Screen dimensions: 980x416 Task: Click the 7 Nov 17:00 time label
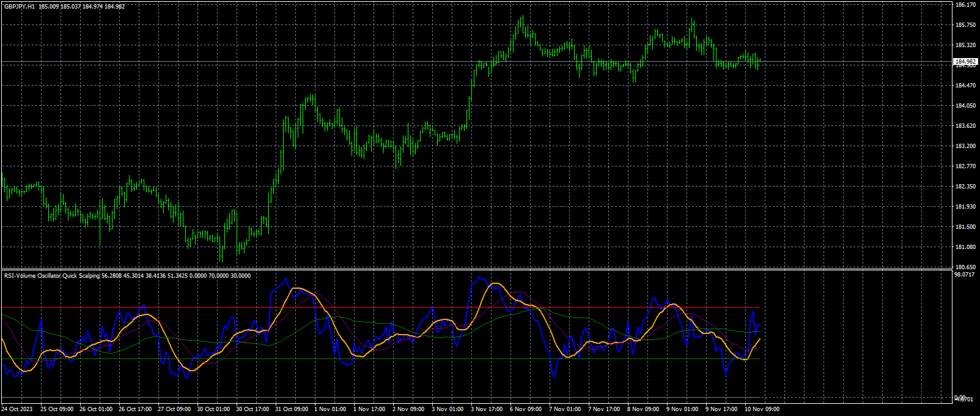[x=604, y=409]
